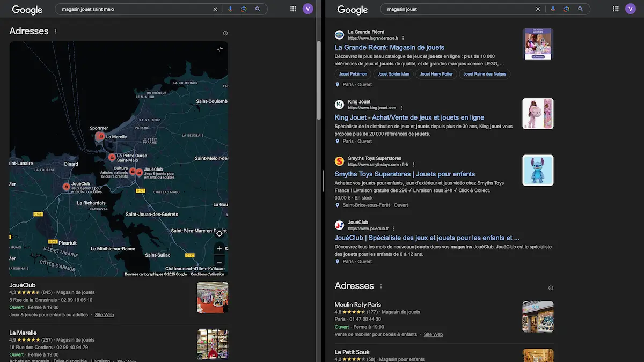The width and height of the screenshot is (644, 362).
Task: Click the split-view divider handle between windows
Action: (x=323, y=181)
